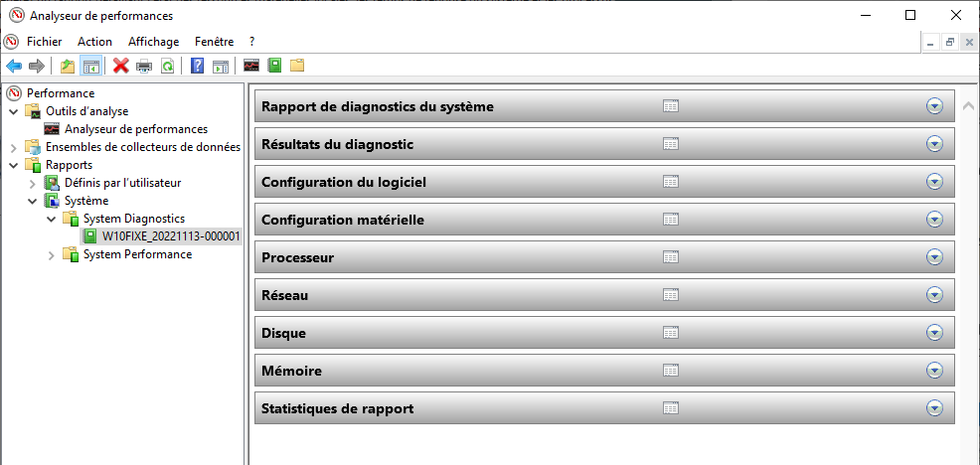The image size is (980, 465).
Task: Open the blue Help question mark icon
Action: pyautogui.click(x=197, y=66)
